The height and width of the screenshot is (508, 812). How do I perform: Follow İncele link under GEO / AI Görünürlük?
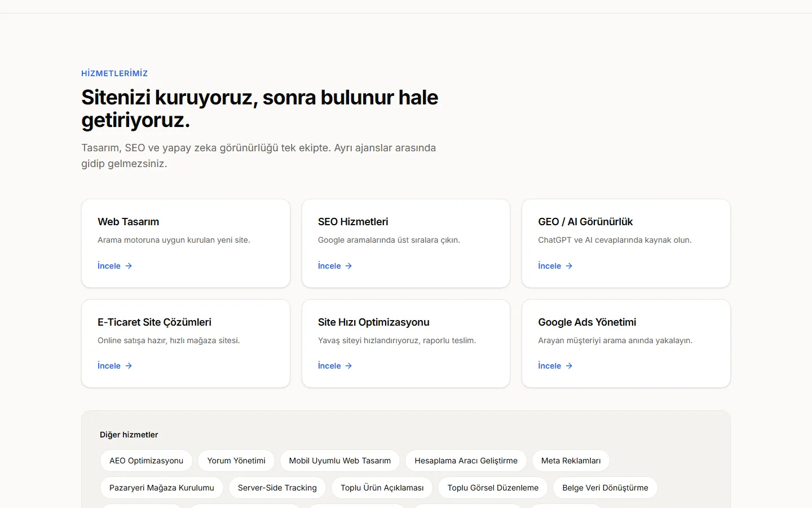click(x=555, y=266)
